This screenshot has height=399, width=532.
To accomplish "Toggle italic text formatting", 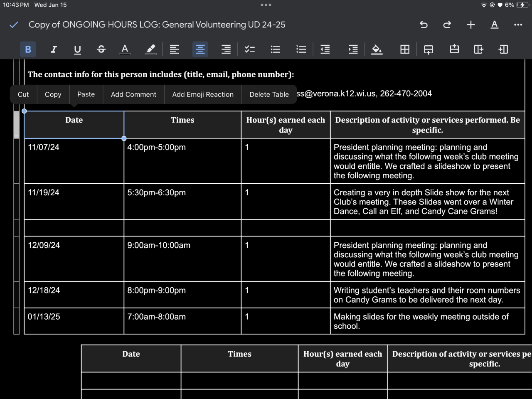I will pos(54,49).
